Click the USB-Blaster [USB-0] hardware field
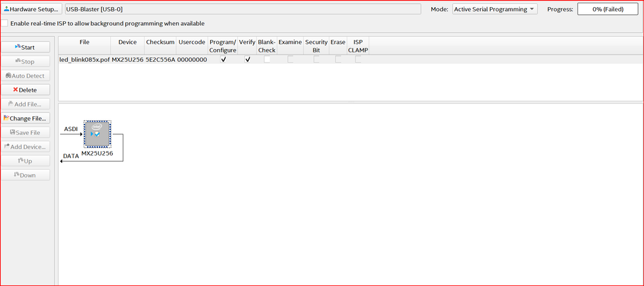The height and width of the screenshot is (286, 644). [243, 9]
